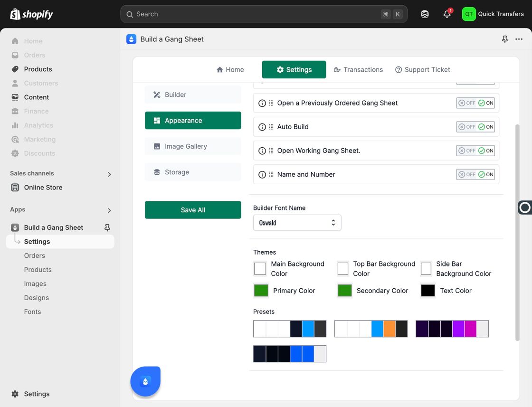Viewport: 532px width, 407px height.
Task: Turn OFF Open a Previously Ordered Gang Sheet
Action: 467,103
